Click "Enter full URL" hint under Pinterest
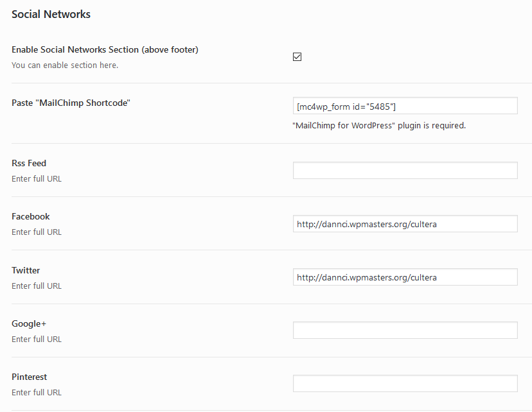Image resolution: width=532 pixels, height=412 pixels. (37, 392)
